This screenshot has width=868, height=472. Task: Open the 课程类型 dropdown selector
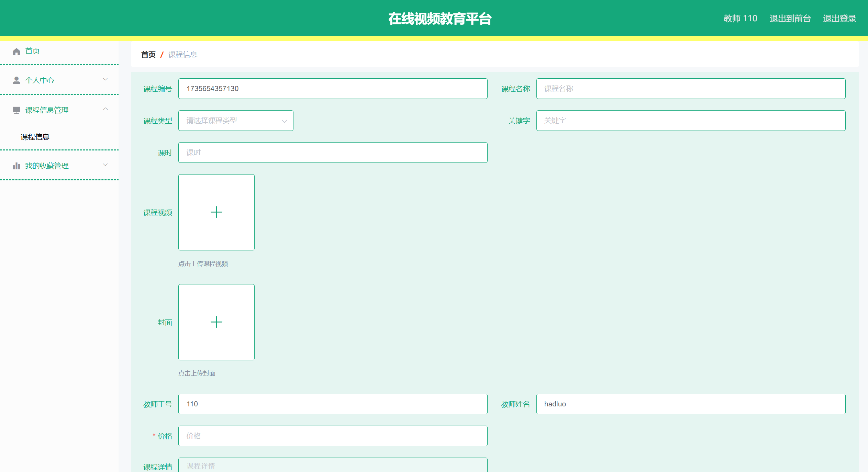pyautogui.click(x=235, y=121)
